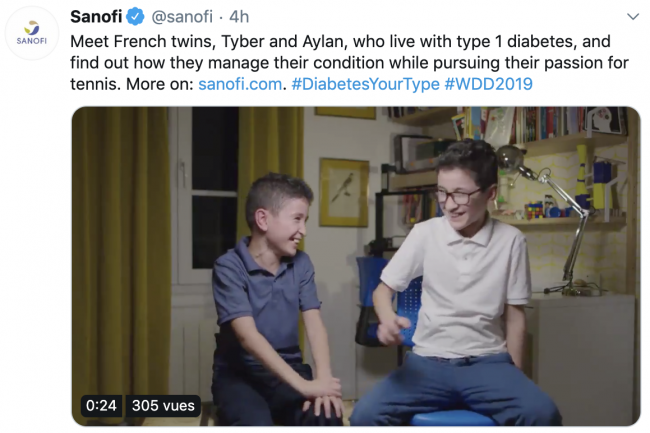The image size is (650, 433).
Task: Click the 305 vues view counter
Action: (163, 405)
